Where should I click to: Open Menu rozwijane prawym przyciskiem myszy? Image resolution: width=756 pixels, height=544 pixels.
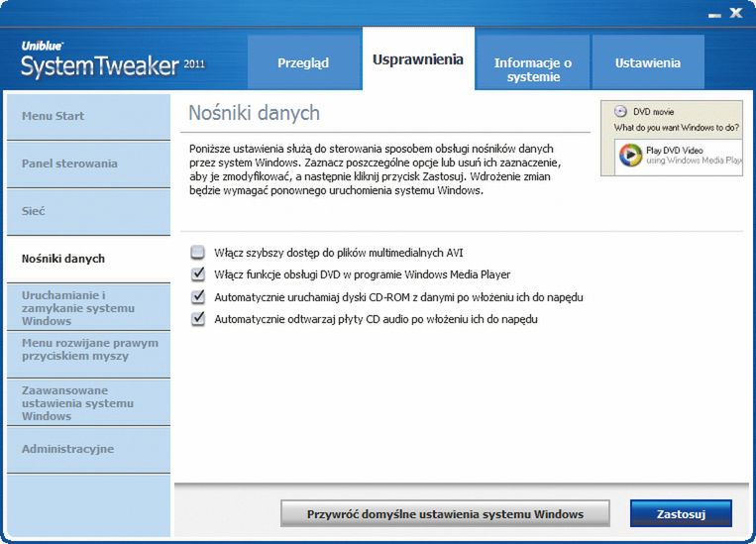point(89,355)
